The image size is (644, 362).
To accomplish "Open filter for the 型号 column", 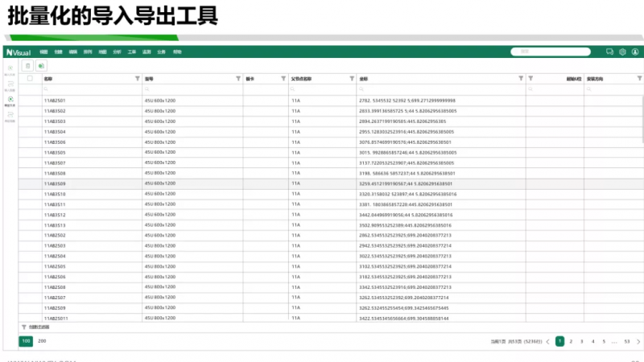I will click(237, 79).
